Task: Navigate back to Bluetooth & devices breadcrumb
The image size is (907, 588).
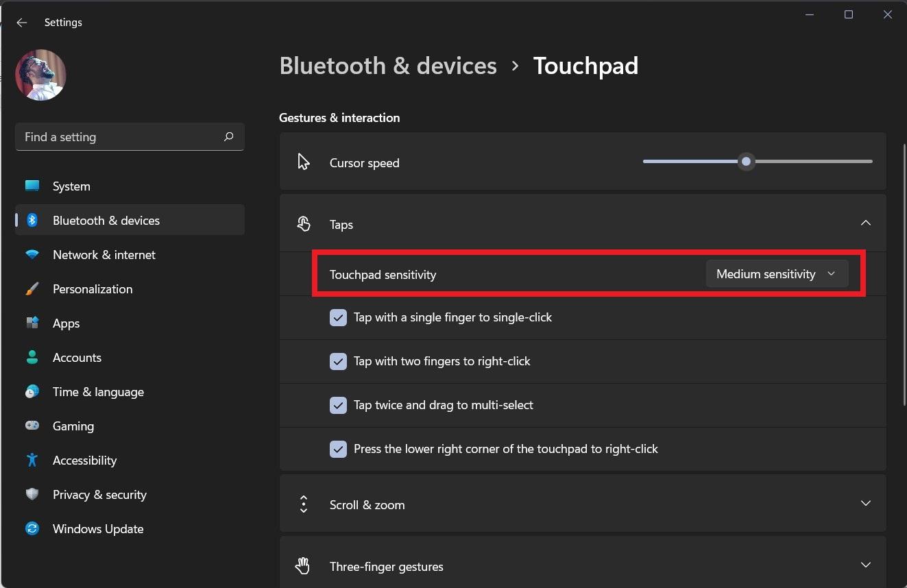Action: click(388, 66)
